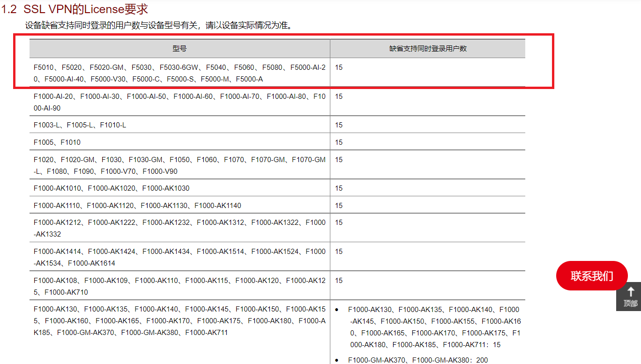Select the cell starting F1000-AI-20、F1000-AI-30

pos(179,102)
